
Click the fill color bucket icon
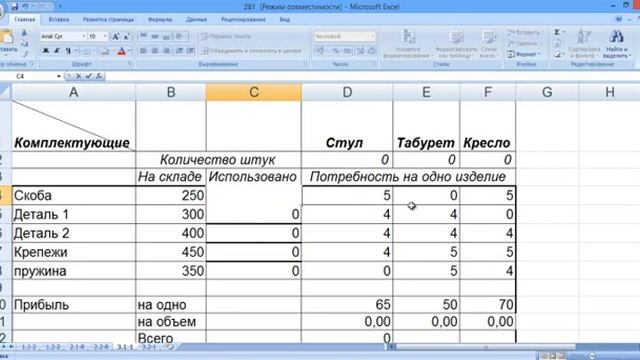(105, 51)
